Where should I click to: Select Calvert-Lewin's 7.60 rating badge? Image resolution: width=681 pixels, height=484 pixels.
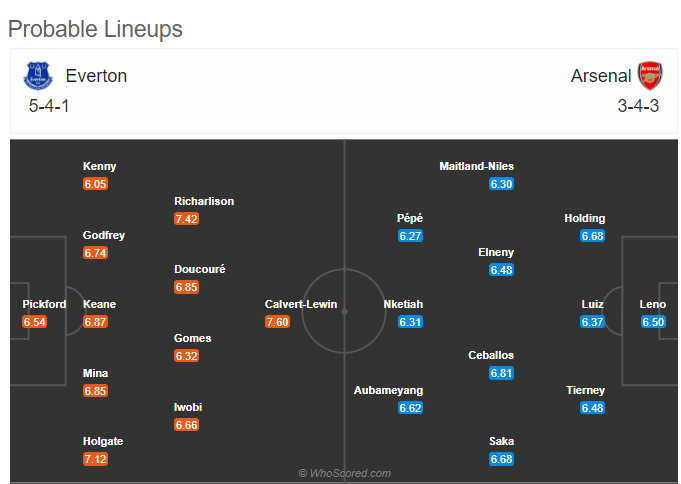pos(278,322)
